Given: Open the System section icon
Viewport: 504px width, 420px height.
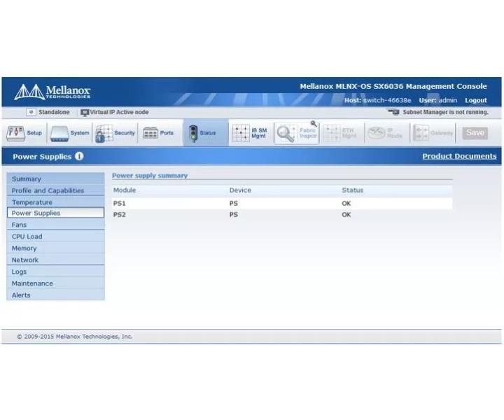Looking at the screenshot, I should tap(59, 134).
